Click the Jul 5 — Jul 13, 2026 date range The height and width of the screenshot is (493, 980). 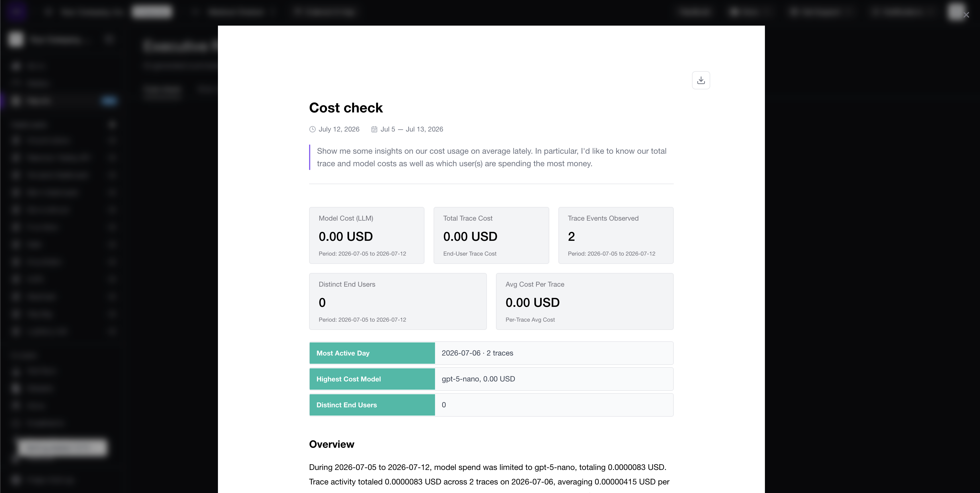(x=412, y=129)
